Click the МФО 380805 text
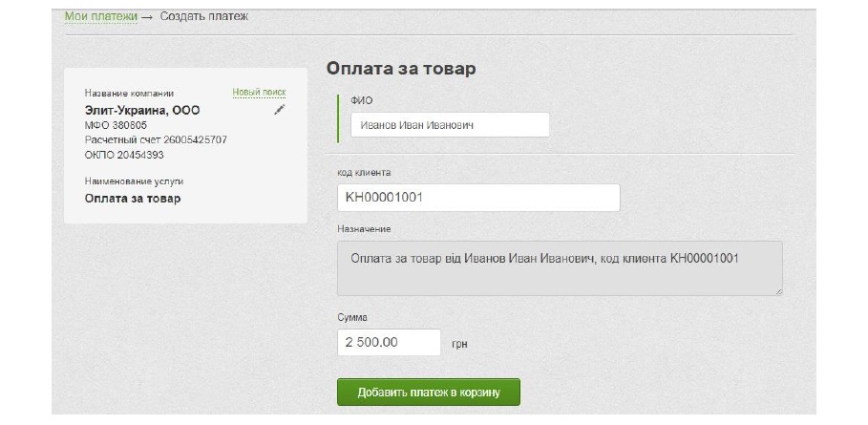 (116, 125)
